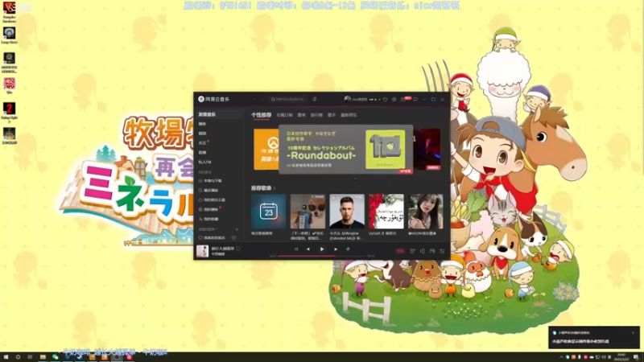Select the 歌单 tab
Viewport: 644px width, 362px height.
(301, 115)
